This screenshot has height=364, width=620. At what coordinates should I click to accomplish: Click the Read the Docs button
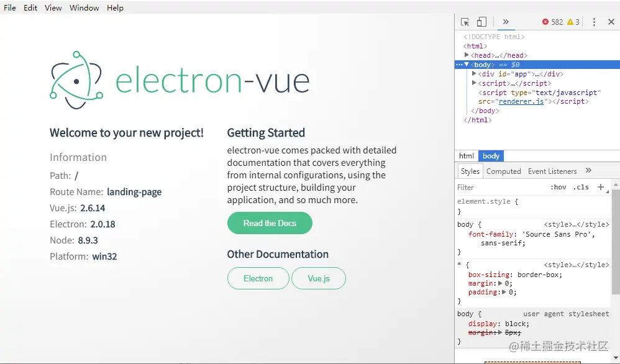pyautogui.click(x=270, y=223)
